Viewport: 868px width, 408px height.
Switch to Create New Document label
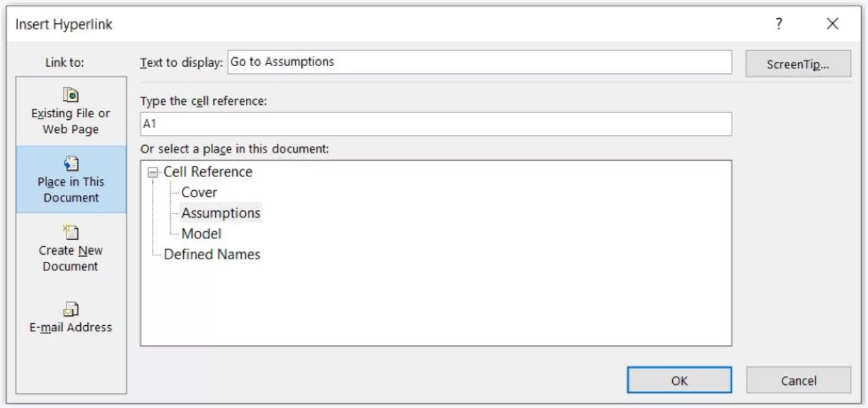coord(70,259)
